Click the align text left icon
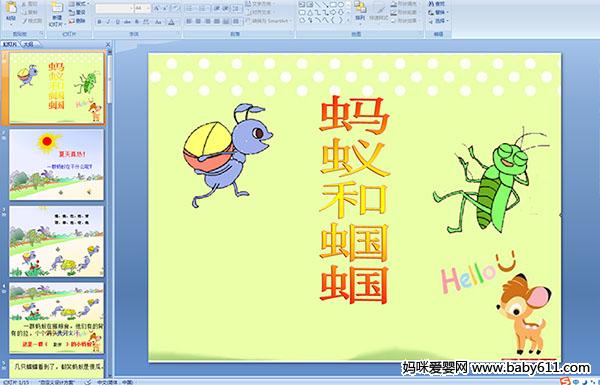The width and height of the screenshot is (600, 385). [189, 21]
